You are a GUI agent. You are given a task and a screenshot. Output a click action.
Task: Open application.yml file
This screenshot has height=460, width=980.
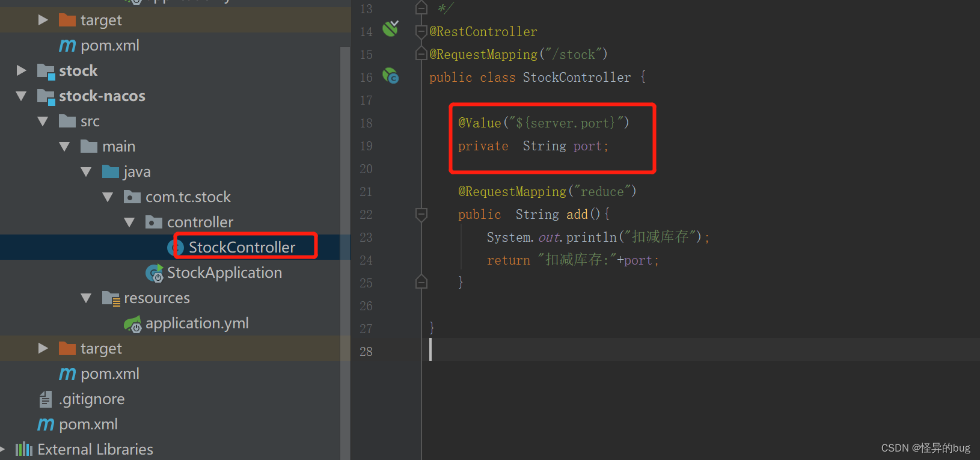197,324
